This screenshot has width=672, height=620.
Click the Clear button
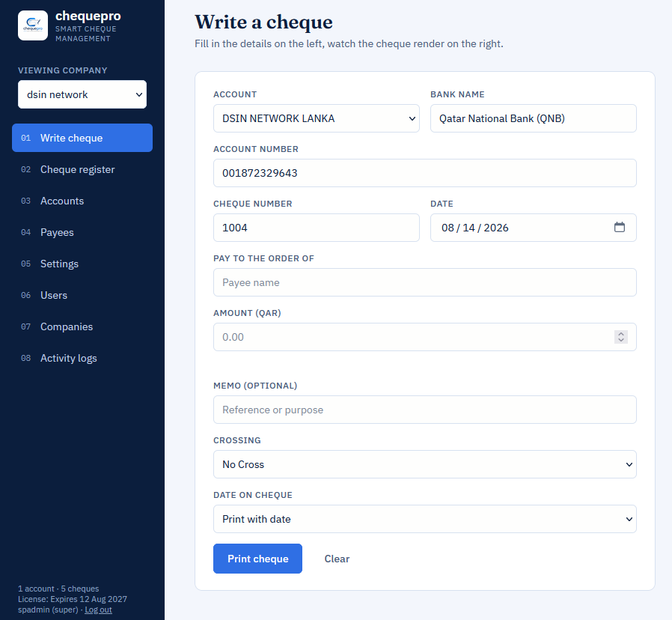[337, 559]
